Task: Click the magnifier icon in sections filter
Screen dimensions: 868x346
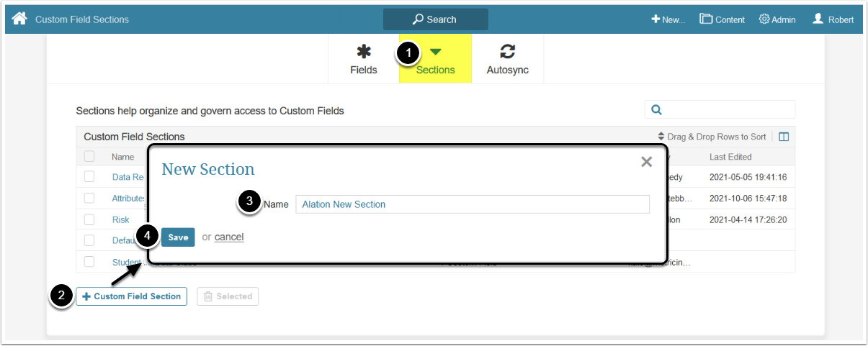Action: tap(656, 110)
